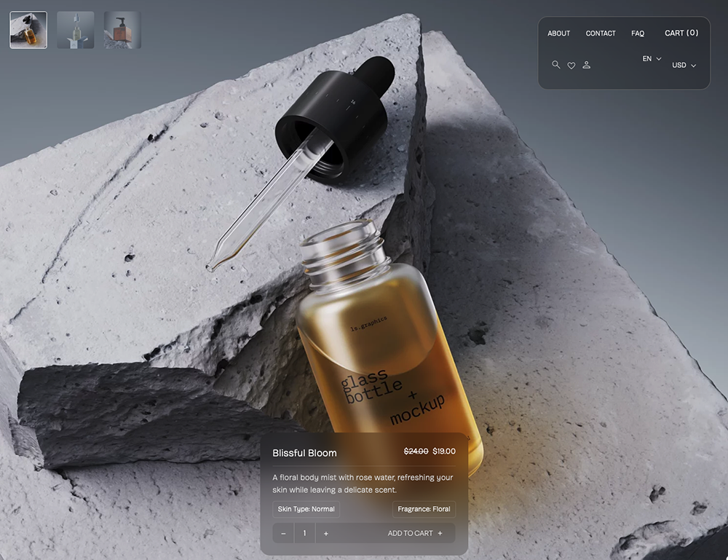Open the user account icon
Screen dimensions: 728x560
(x=587, y=65)
